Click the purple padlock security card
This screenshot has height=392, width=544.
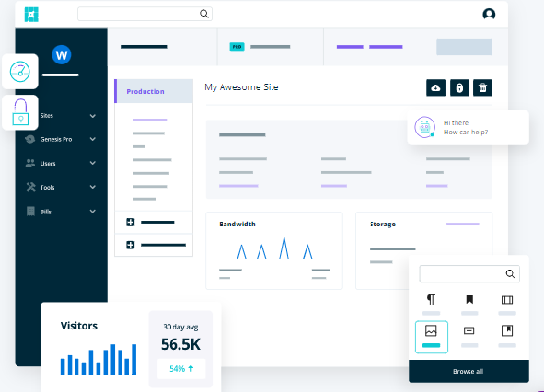[x=20, y=112]
